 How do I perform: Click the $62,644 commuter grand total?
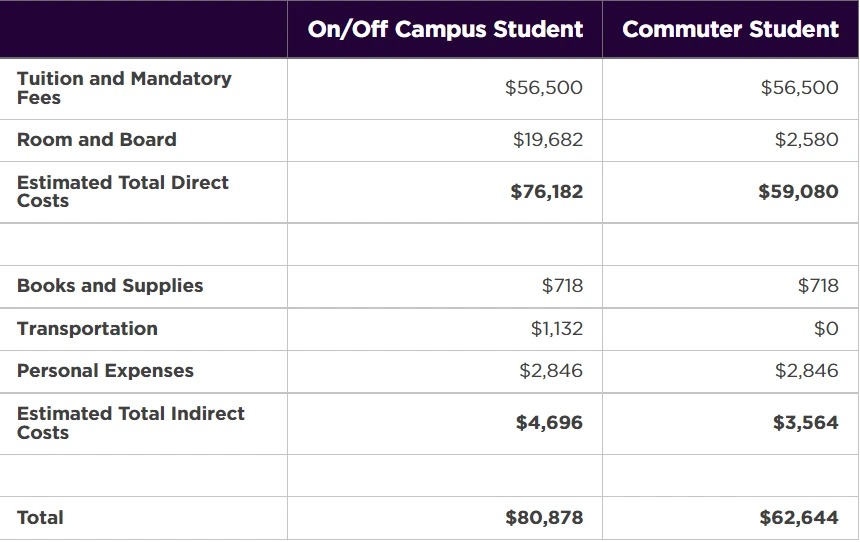pyautogui.click(x=799, y=518)
